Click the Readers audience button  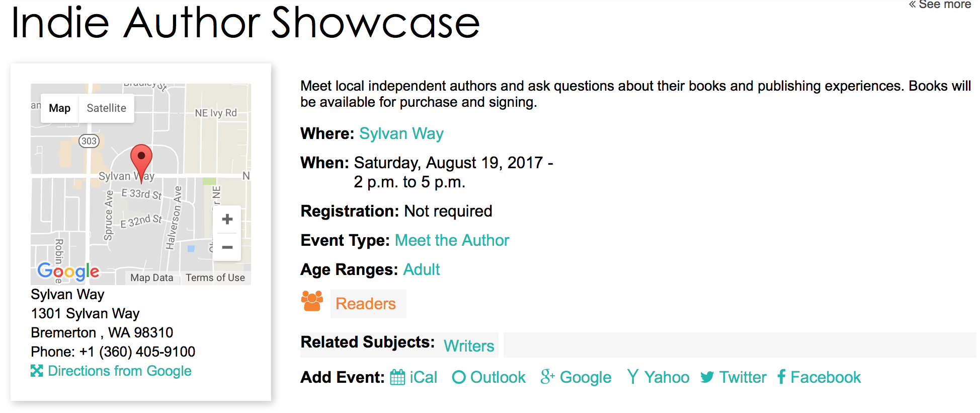tap(366, 304)
